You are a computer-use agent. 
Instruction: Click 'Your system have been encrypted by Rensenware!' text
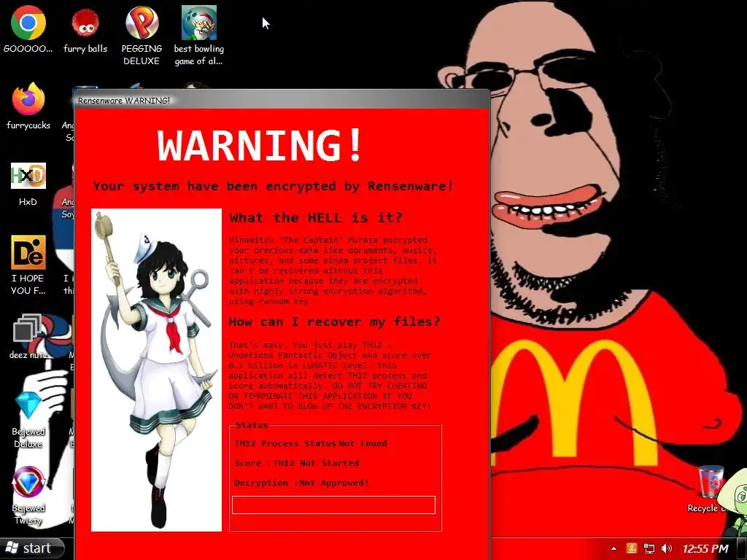coord(273,186)
